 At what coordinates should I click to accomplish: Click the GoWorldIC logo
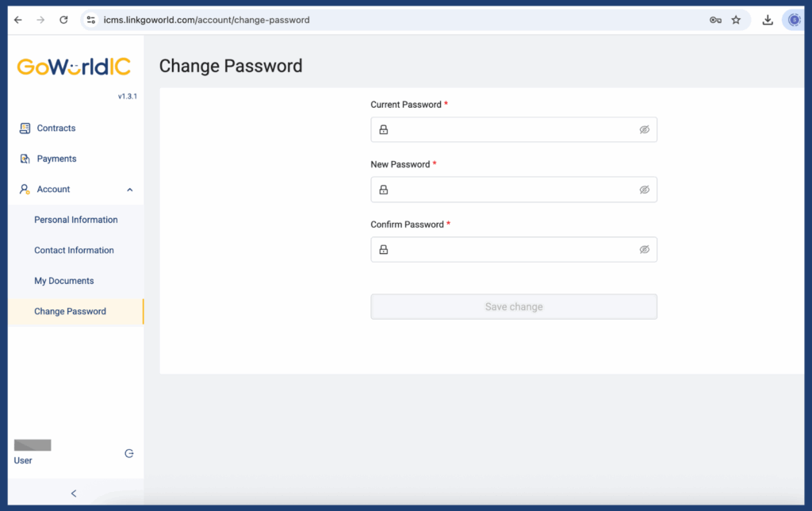point(74,67)
